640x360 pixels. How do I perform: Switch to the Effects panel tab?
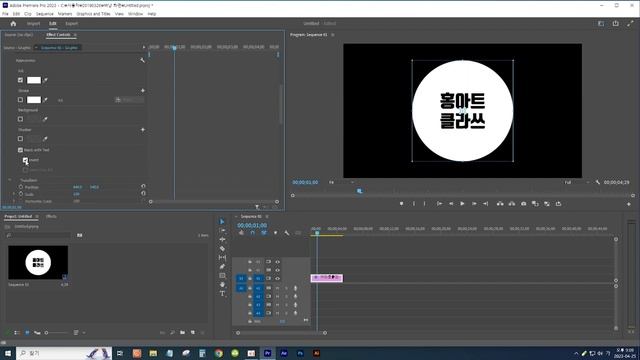(51, 216)
